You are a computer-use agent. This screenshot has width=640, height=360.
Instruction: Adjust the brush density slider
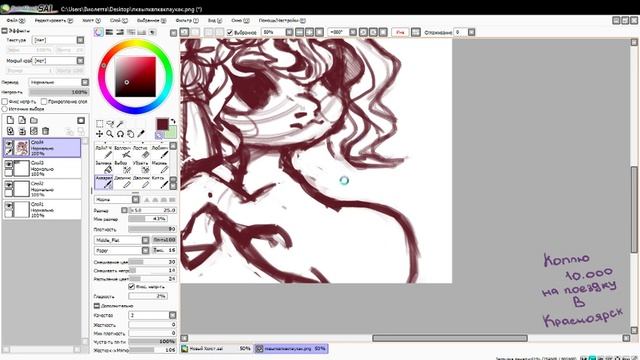click(152, 229)
